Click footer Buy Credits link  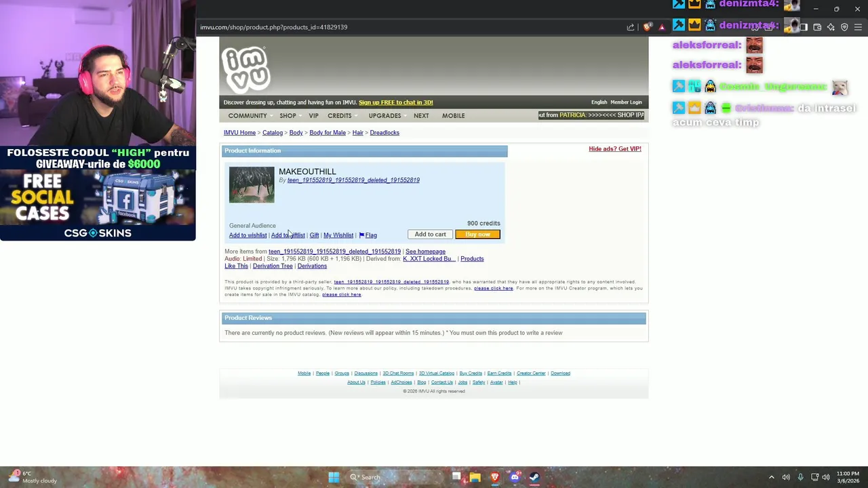[x=471, y=373]
